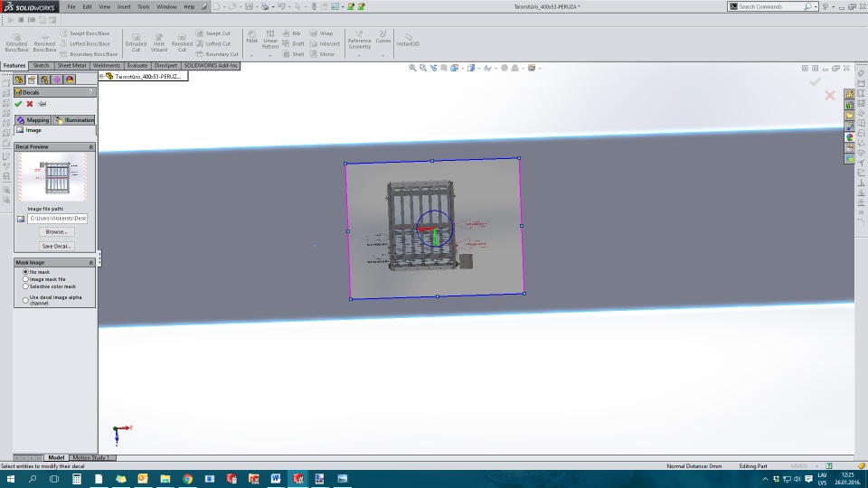This screenshot has height=488, width=868.
Task: Open the Insert menu
Action: point(124,6)
